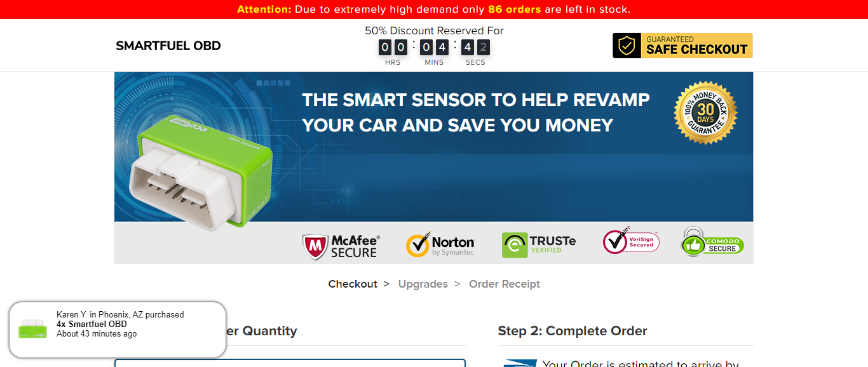Click the green OBD thumbnail in purchase popup
This screenshot has height=367, width=868.
click(33, 329)
